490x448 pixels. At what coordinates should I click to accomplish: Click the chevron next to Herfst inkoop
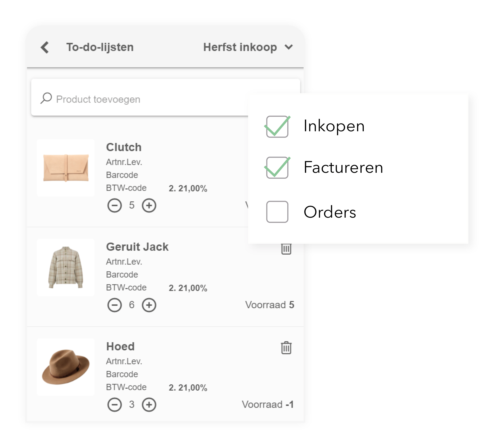click(x=289, y=47)
